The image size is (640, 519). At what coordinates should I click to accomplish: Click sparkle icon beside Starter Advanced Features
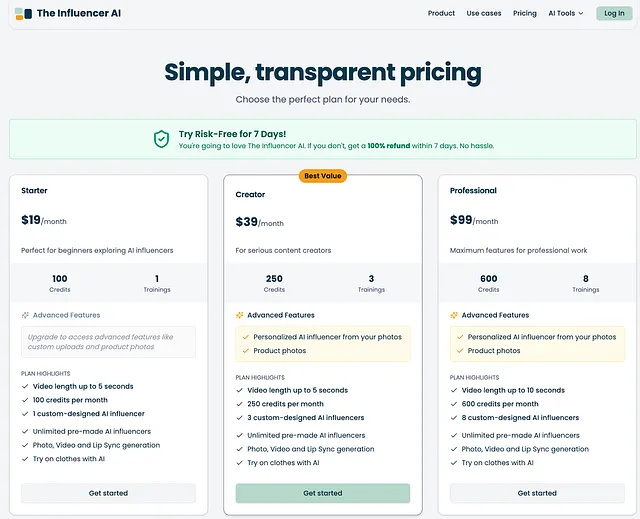click(25, 315)
